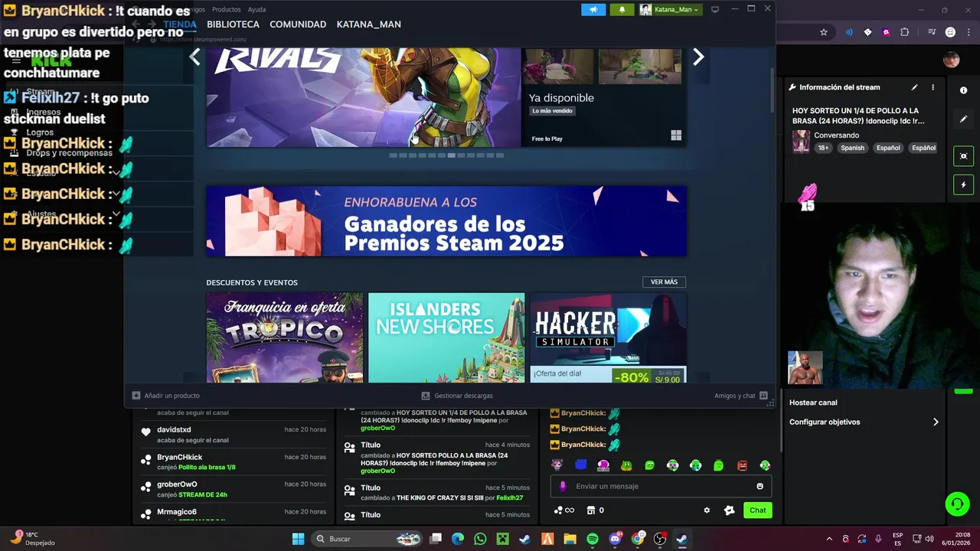980x551 pixels.
Task: Open Amigos y chat in Steam
Action: (740, 396)
